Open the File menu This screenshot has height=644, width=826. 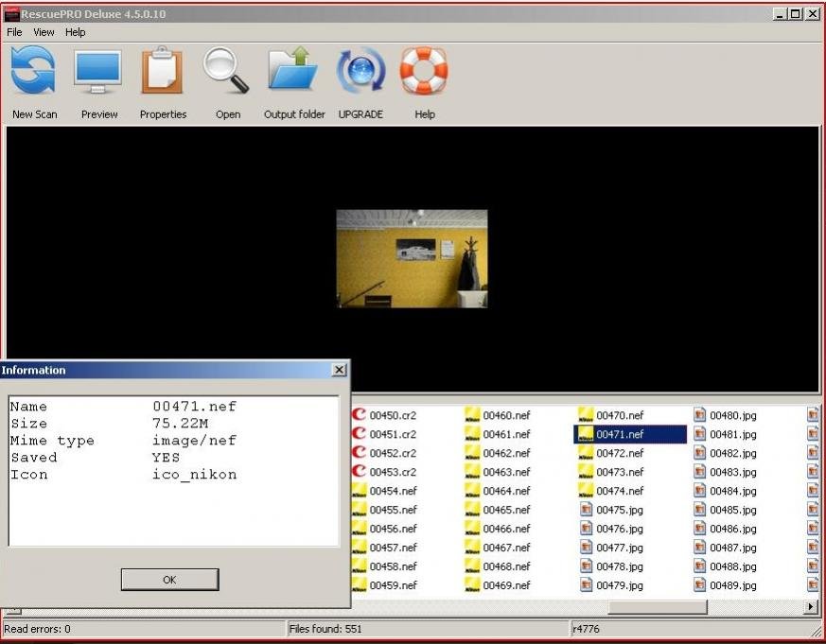pos(14,32)
